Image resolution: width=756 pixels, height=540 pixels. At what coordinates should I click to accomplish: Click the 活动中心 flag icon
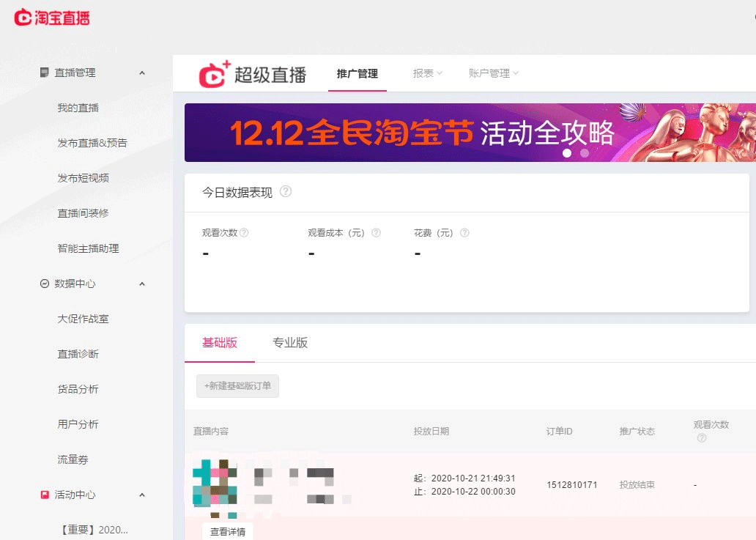pyautogui.click(x=45, y=495)
